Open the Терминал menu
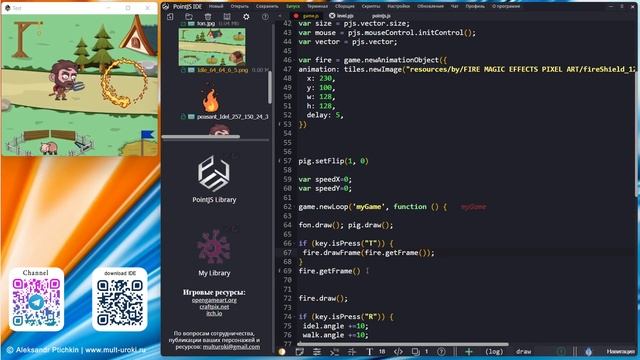 coord(317,6)
